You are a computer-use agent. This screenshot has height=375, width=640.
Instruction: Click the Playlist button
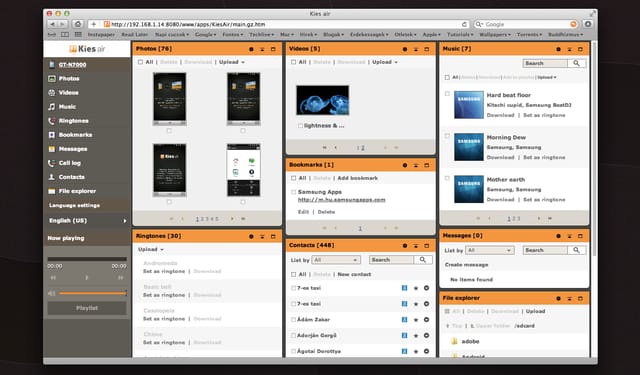87,308
